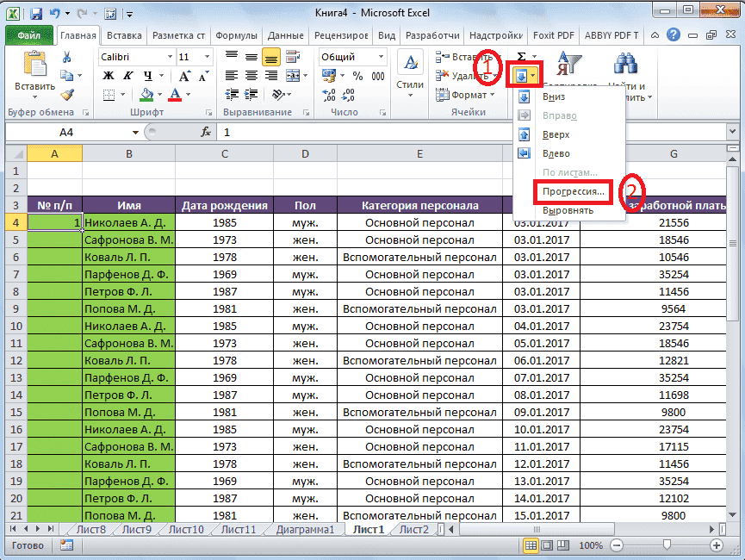Open the font name dropdown showing Calibri
Screen dimensions: 745x560
point(169,57)
